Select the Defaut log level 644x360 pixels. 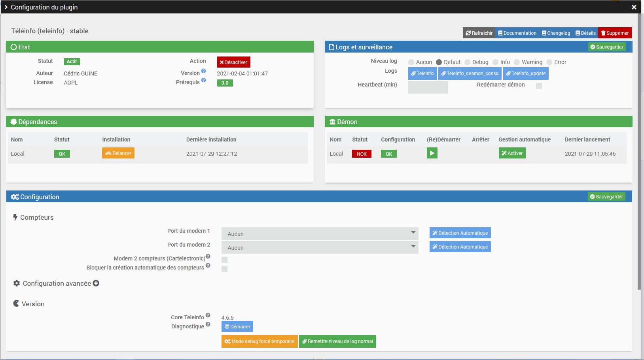point(439,62)
